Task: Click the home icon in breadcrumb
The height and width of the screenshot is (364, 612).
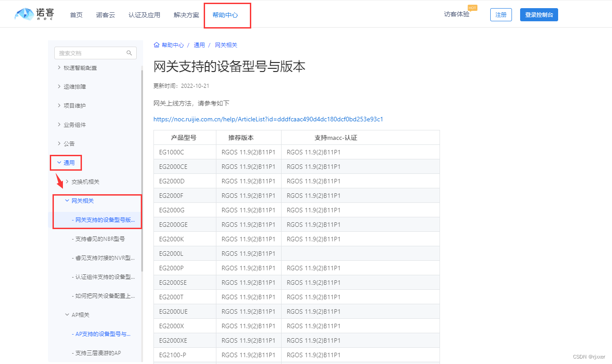Action: coord(157,45)
